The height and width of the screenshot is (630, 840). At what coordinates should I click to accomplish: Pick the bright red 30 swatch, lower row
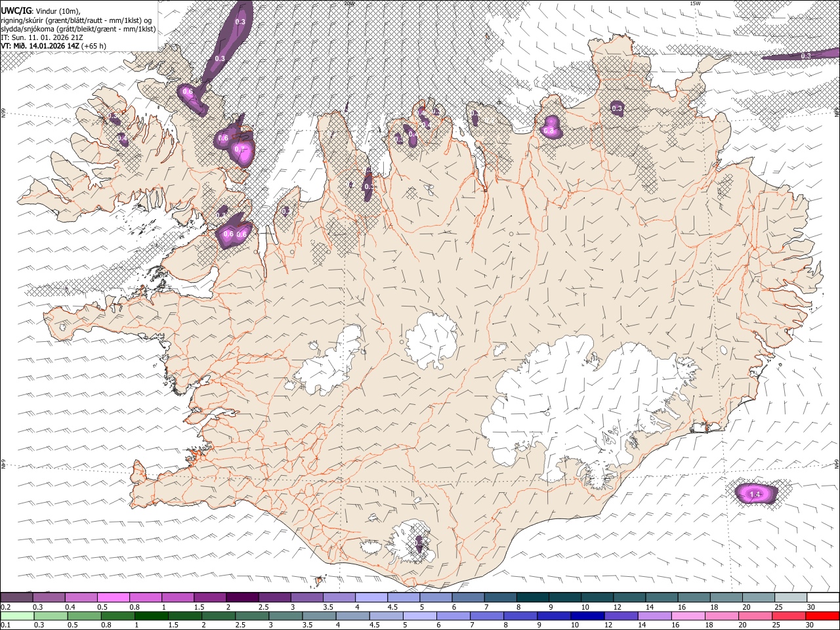click(822, 616)
